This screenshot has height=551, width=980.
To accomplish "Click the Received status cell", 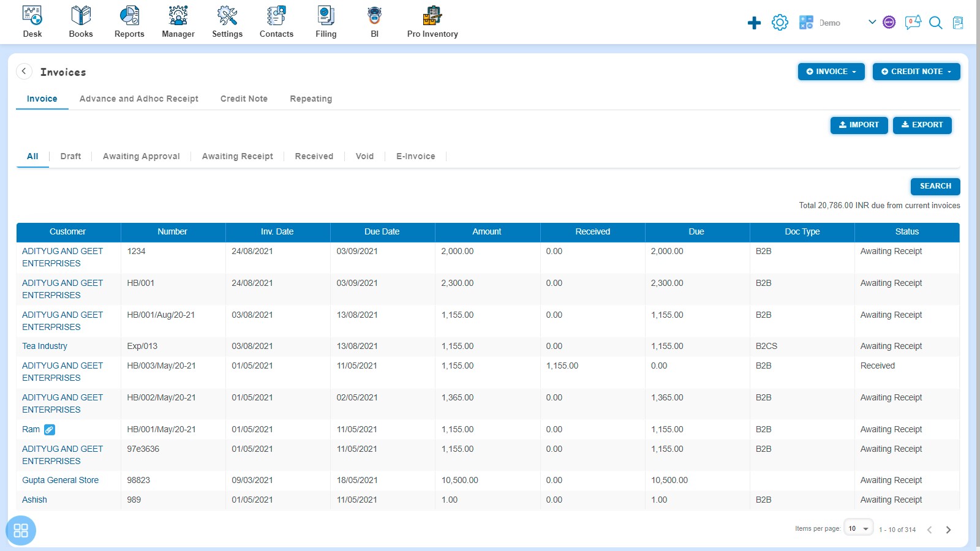I will (877, 365).
